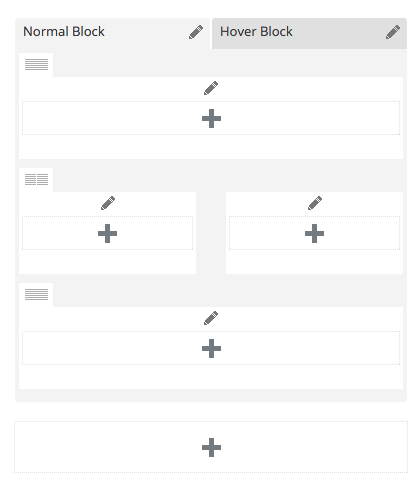This screenshot has width=420, height=490.
Task: Edit Hover Block with its pencil icon
Action: [x=393, y=32]
